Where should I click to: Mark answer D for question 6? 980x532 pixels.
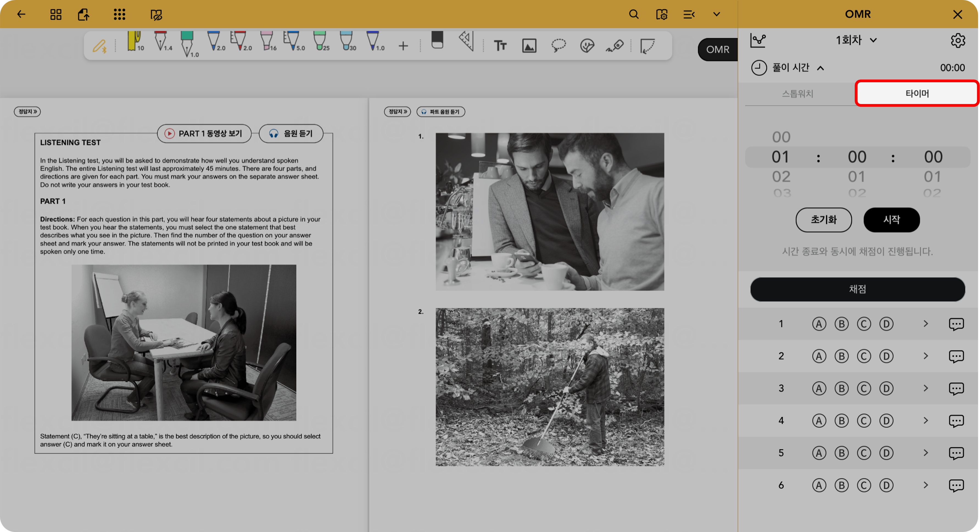pyautogui.click(x=886, y=485)
